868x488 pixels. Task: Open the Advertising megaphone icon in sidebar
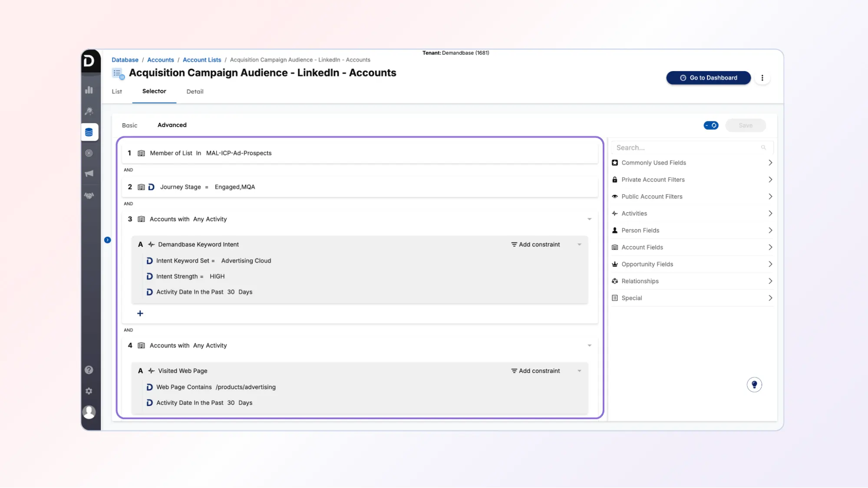(89, 174)
